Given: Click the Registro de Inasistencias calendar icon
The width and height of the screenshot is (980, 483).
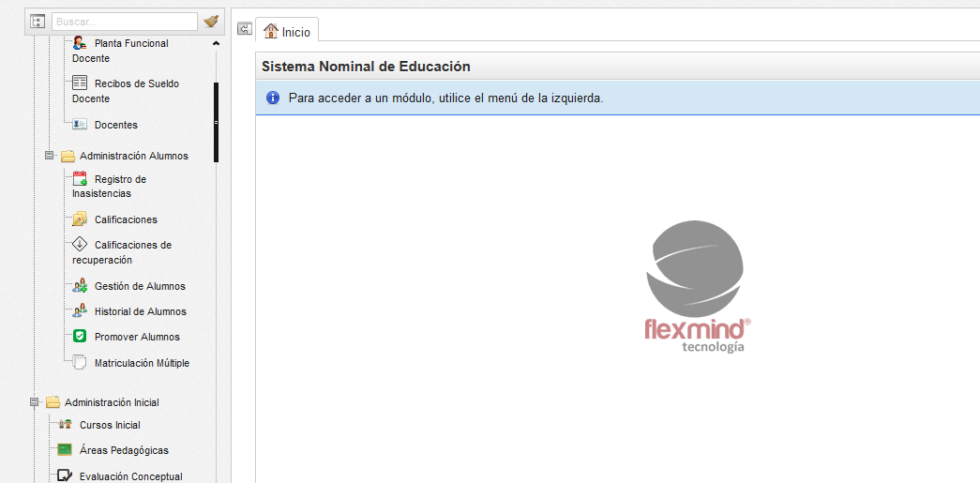Looking at the screenshot, I should 80,179.
